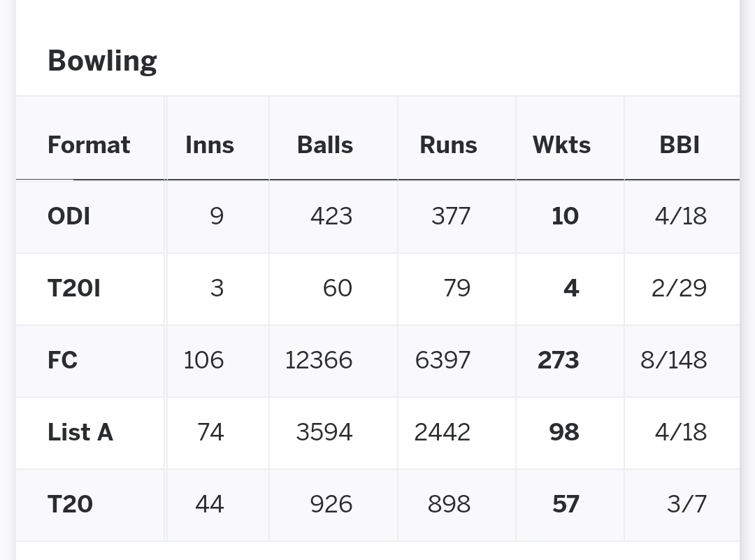This screenshot has width=755, height=560.
Task: Click List A runs value 2442
Action: [x=442, y=432]
